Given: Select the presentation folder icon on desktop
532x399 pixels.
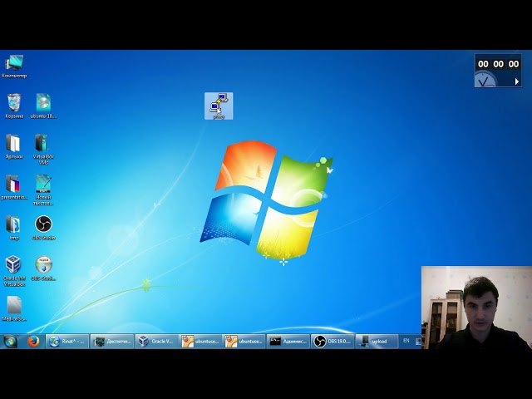Looking at the screenshot, I should [x=14, y=187].
